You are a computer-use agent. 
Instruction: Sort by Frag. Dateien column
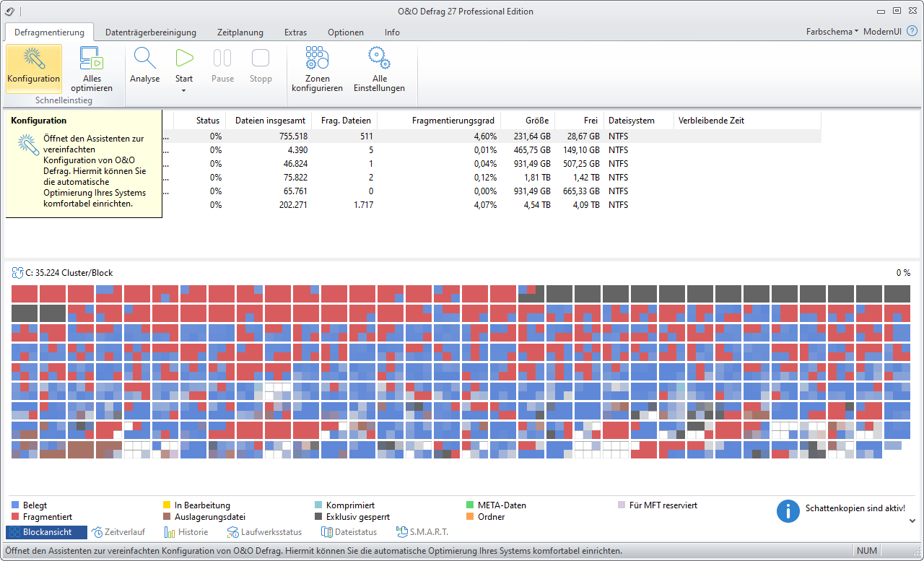(346, 121)
